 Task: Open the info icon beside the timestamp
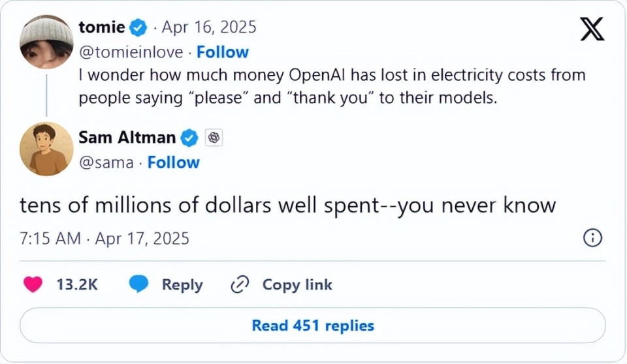(x=592, y=238)
